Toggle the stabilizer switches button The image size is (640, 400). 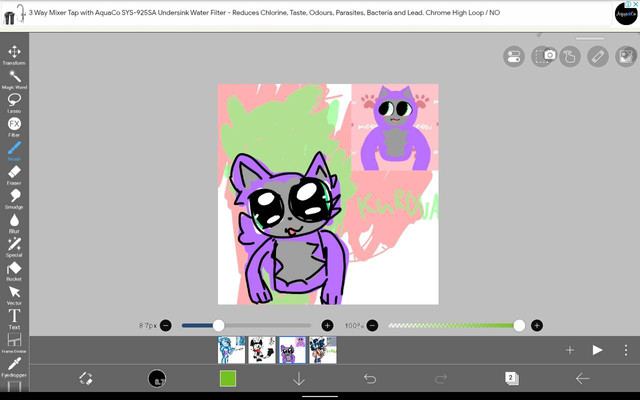pos(513,57)
